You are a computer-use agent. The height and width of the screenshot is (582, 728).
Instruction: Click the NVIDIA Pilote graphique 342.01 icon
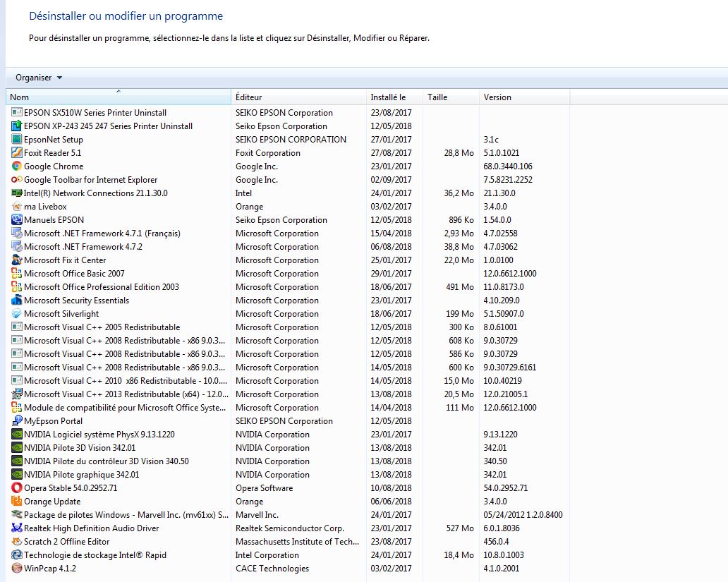[x=18, y=475]
